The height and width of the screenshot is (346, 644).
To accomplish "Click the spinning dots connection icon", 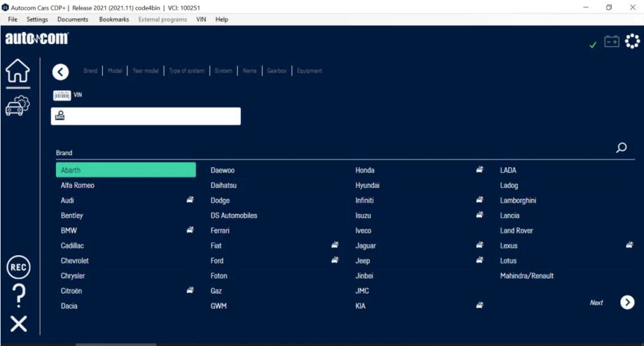I will click(x=632, y=42).
